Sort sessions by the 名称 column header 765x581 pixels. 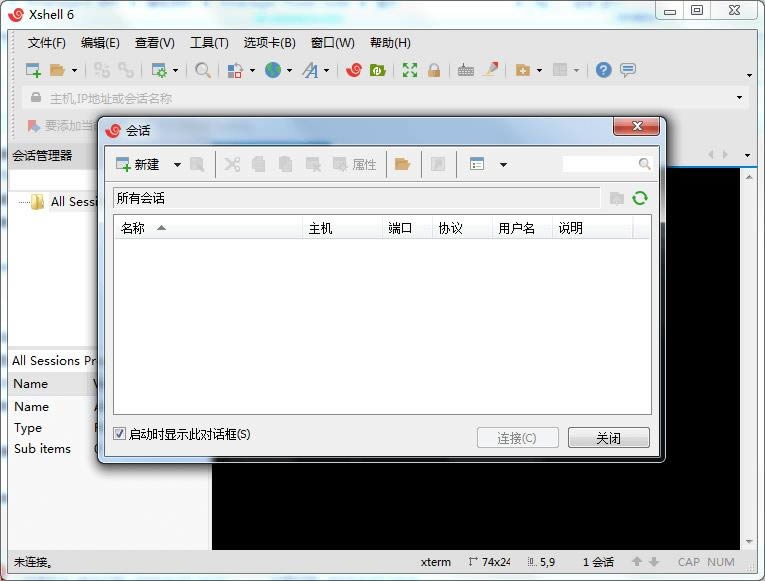(133, 228)
